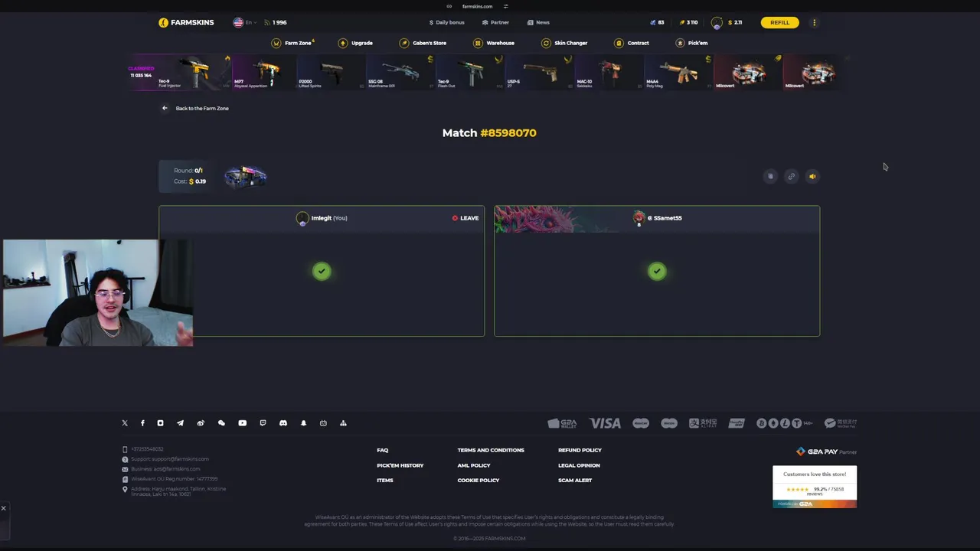Go to the Warehouse tab

[494, 43]
